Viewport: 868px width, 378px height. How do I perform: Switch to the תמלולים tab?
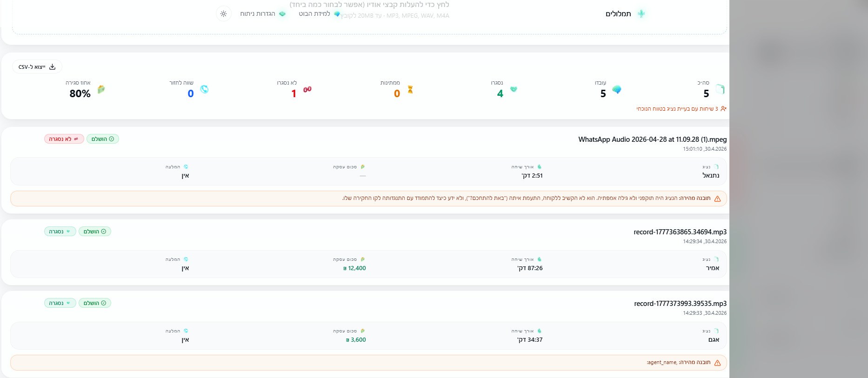[x=625, y=14]
